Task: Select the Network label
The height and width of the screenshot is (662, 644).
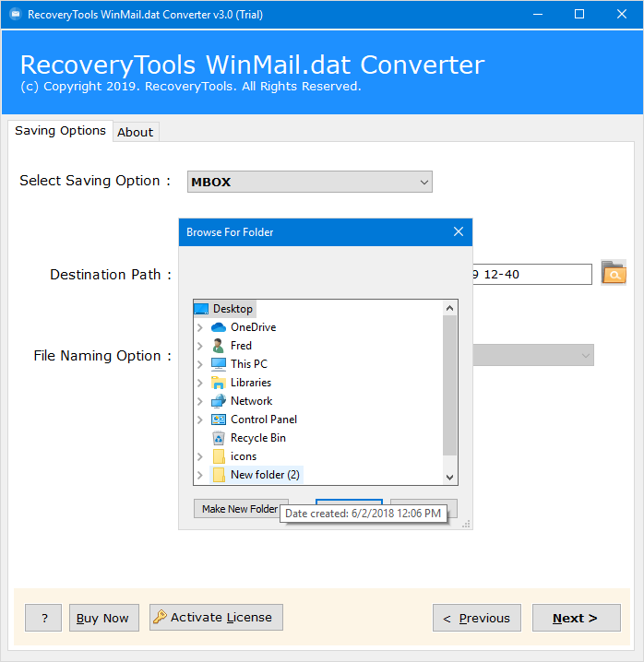Action: click(x=252, y=401)
